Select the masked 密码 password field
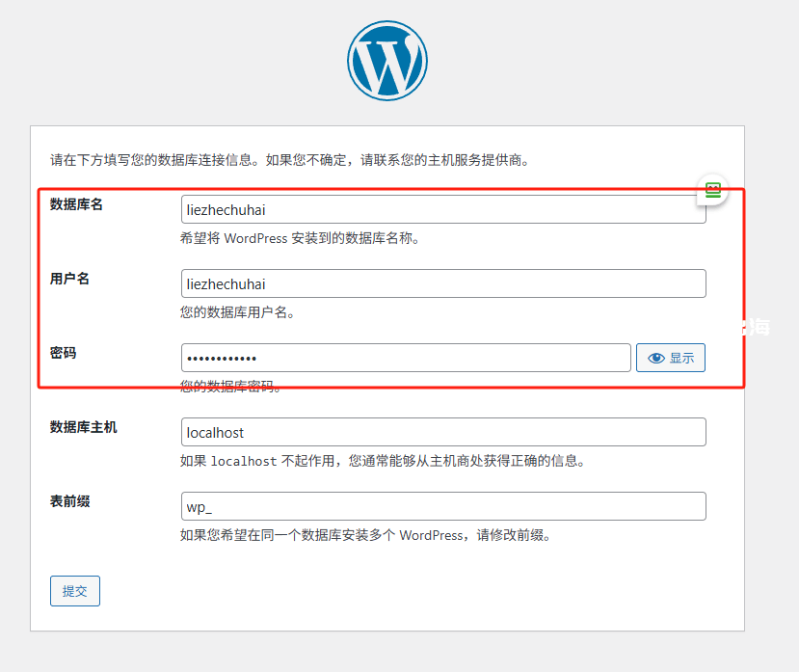This screenshot has width=799, height=672. point(405,358)
